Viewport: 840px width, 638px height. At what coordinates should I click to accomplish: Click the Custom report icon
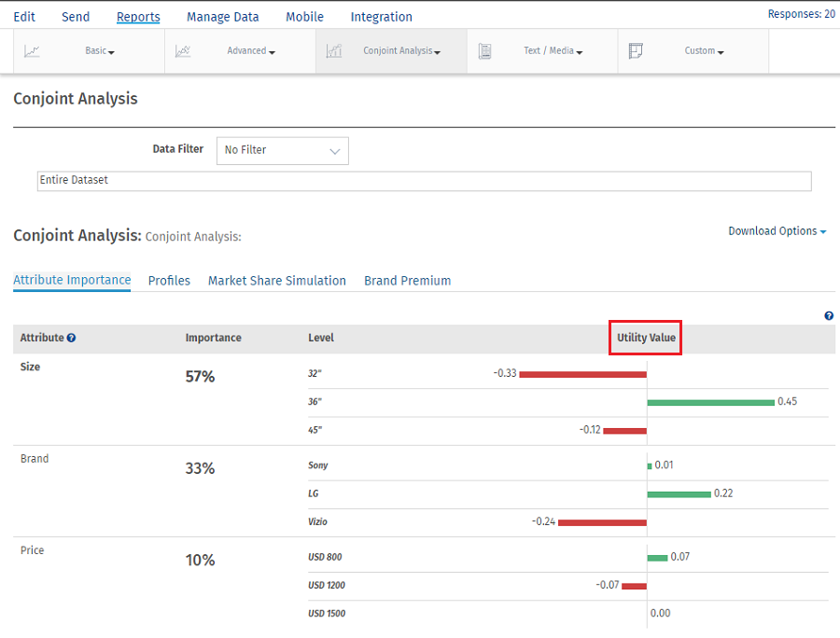coord(636,51)
